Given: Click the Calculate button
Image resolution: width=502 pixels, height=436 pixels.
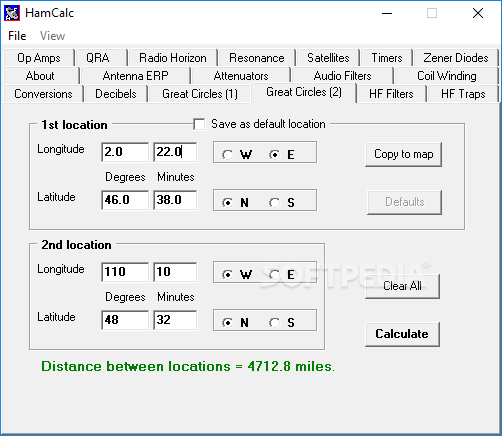Looking at the screenshot, I should pyautogui.click(x=402, y=334).
